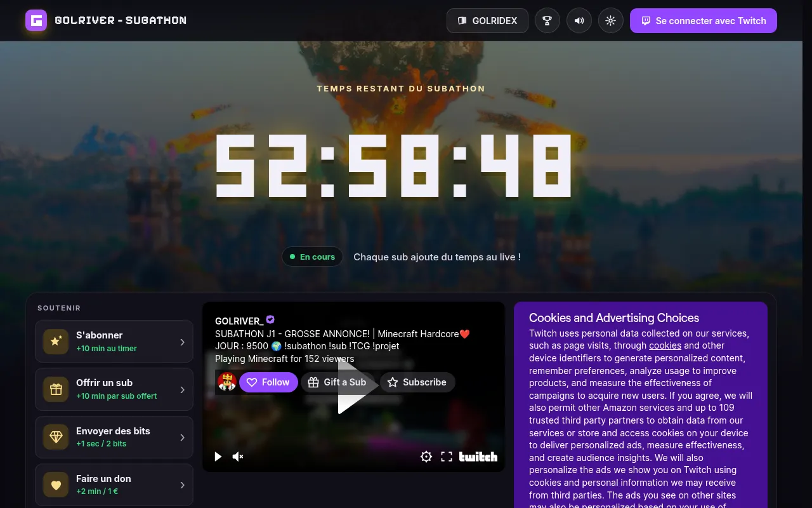Viewport: 812px width, 508px height.
Task: Click the En cours status badge
Action: (x=312, y=257)
